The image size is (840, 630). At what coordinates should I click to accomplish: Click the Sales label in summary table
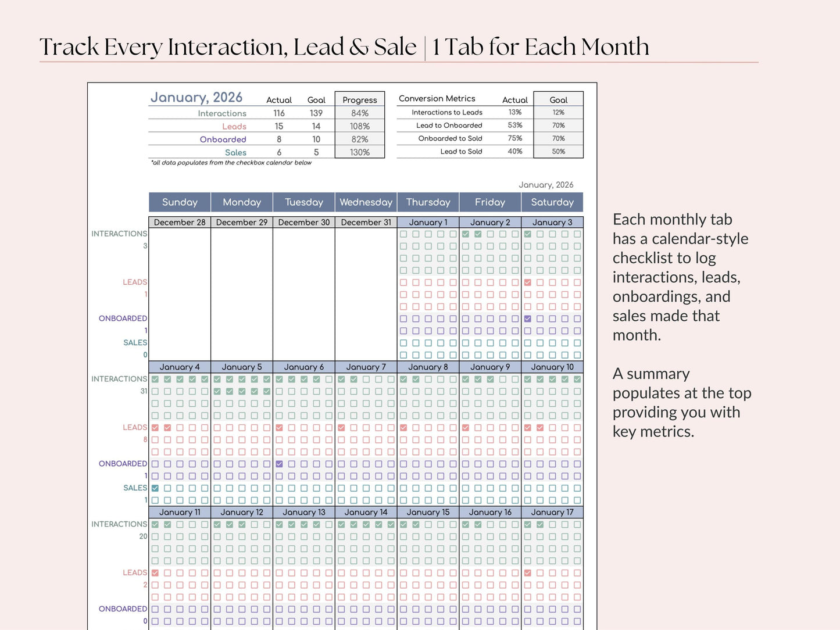pyautogui.click(x=235, y=152)
